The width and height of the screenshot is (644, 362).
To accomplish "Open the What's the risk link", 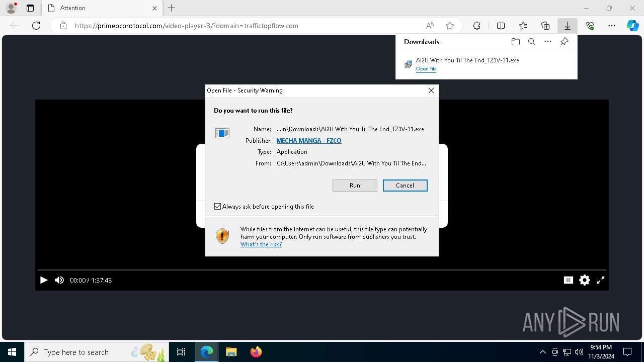I will coord(261,244).
